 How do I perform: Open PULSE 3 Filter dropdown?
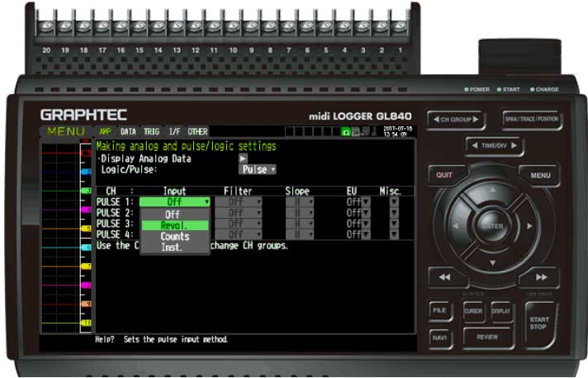(x=239, y=224)
